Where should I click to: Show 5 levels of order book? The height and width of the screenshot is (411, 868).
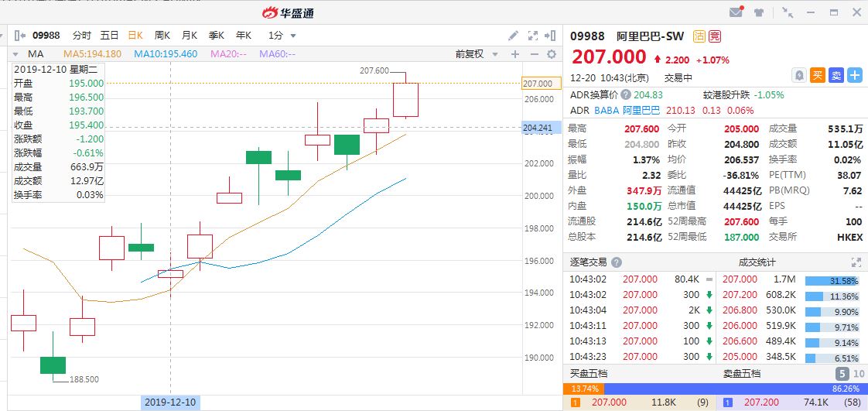841,374
